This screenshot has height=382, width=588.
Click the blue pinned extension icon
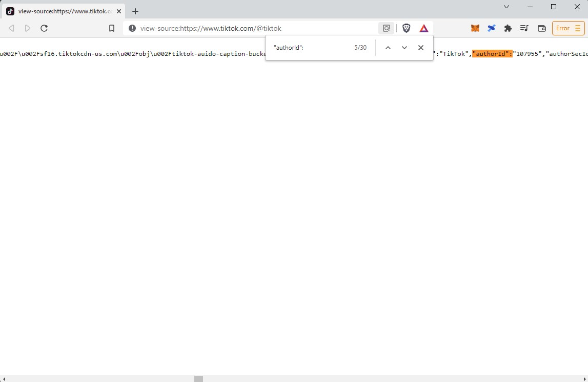(491, 28)
